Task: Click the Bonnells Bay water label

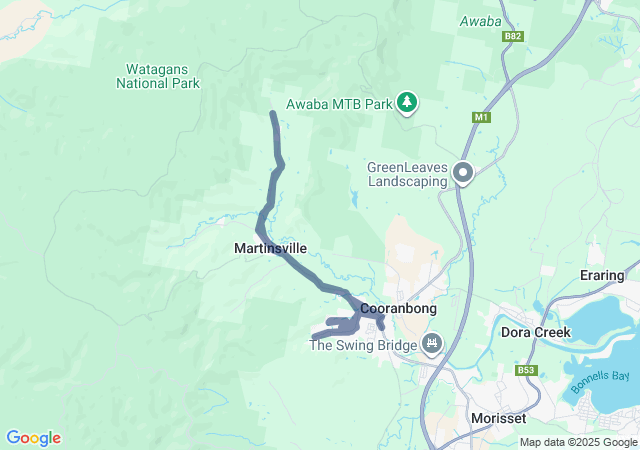Action: (600, 381)
